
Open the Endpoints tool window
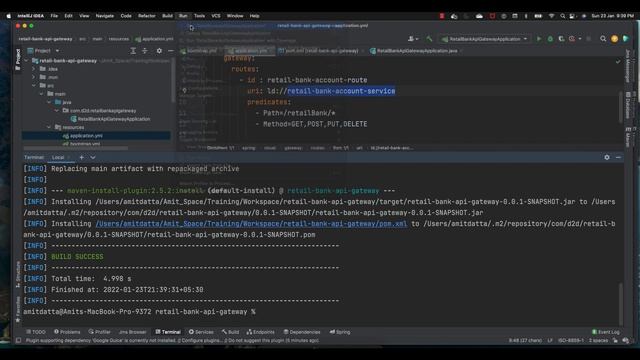[260, 332]
